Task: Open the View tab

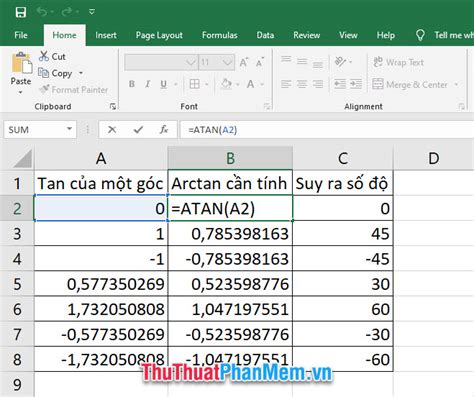Action: coord(348,35)
